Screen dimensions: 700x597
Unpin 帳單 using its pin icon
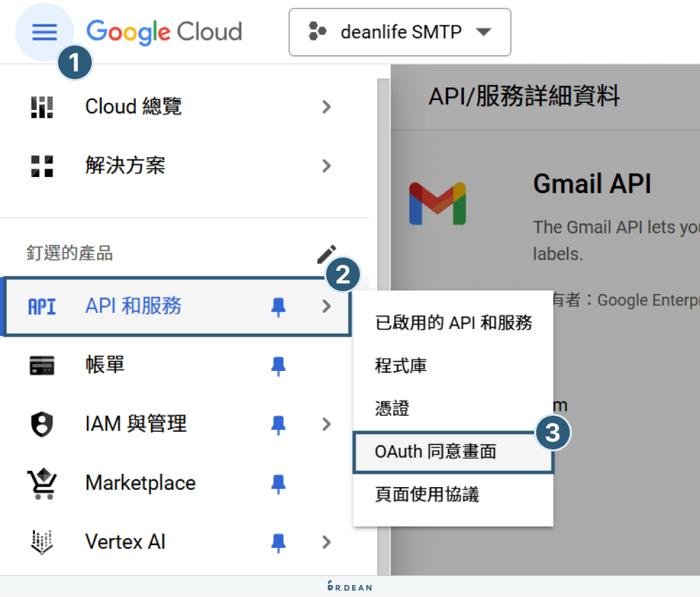(x=279, y=365)
